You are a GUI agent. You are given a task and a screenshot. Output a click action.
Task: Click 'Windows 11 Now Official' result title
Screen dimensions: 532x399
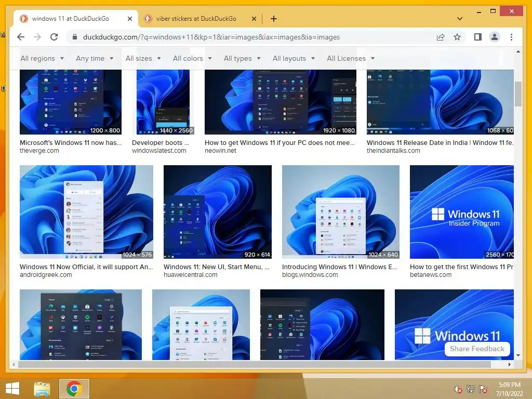[x=86, y=267]
